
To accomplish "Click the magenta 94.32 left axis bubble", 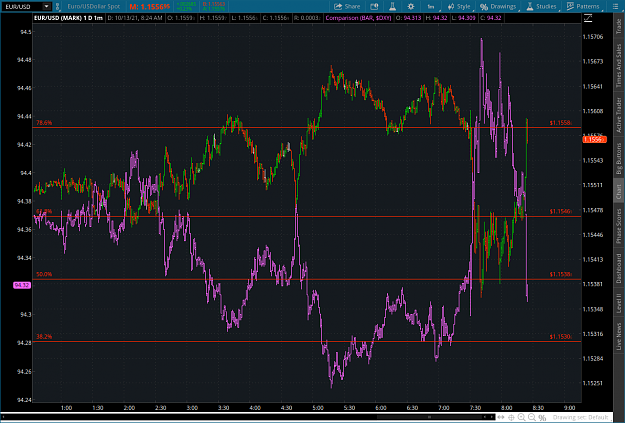I will click(x=22, y=285).
